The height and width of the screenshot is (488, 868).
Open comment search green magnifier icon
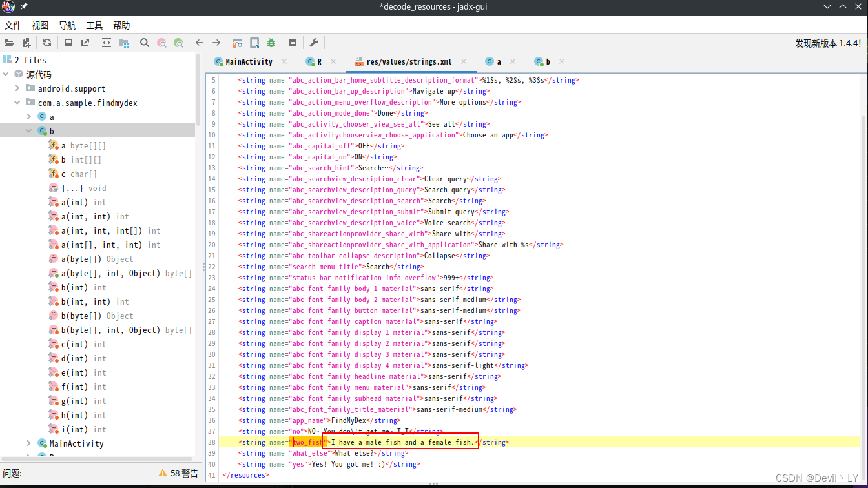pyautogui.click(x=179, y=43)
